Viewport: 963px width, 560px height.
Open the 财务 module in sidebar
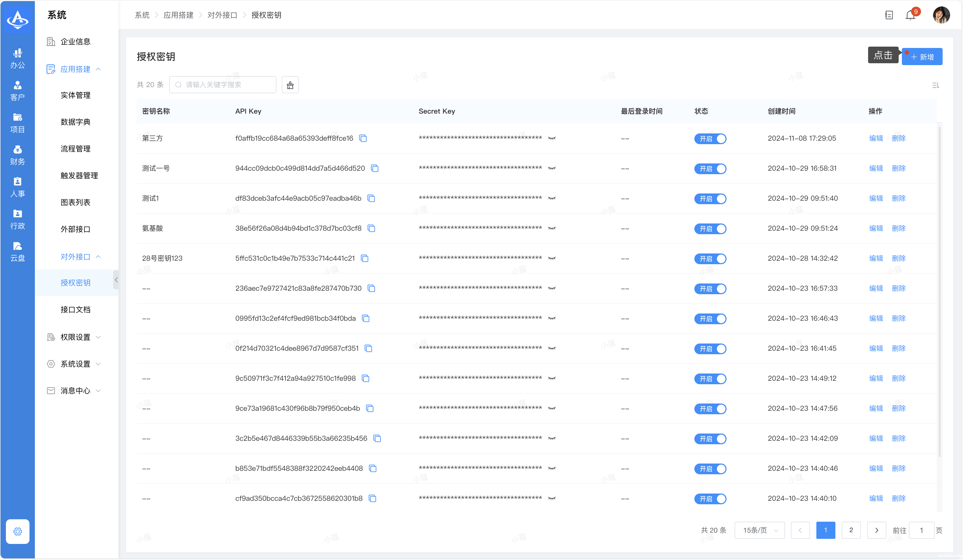[18, 155]
